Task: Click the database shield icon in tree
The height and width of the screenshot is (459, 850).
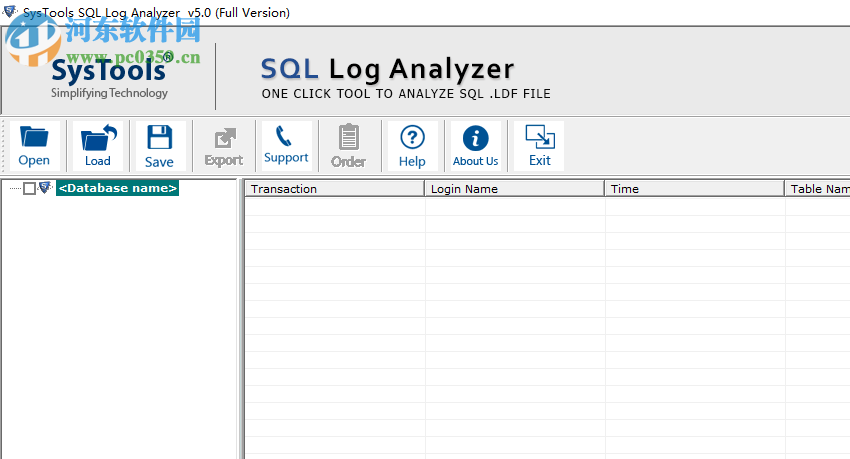Action: [x=46, y=188]
